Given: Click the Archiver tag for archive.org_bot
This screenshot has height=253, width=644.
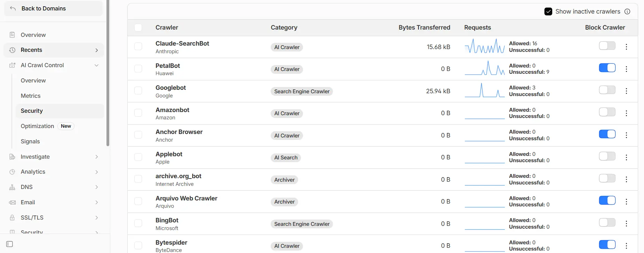Looking at the screenshot, I should (284, 180).
